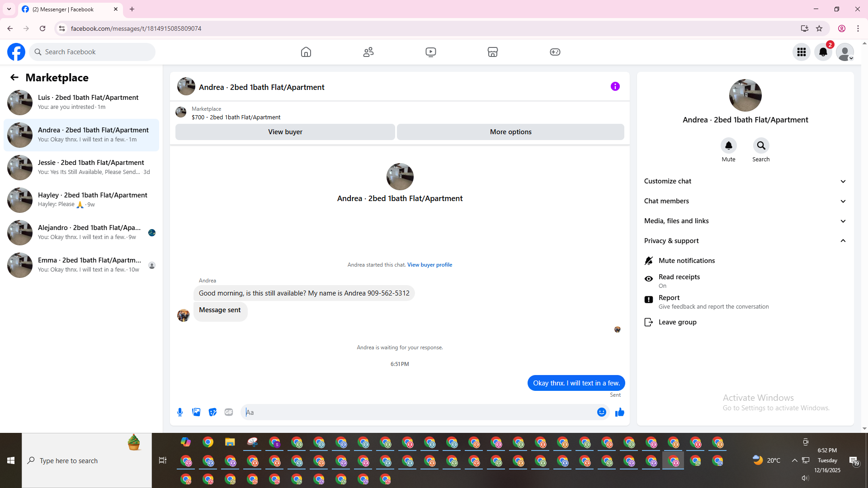Click Andrea's Good morning message bubble

tap(304, 293)
